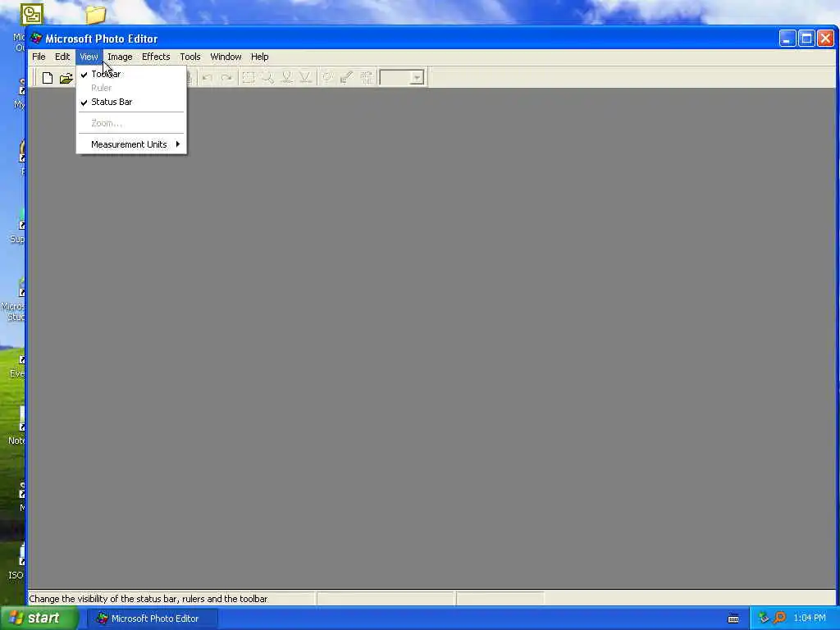840x630 pixels.
Task: Click the Safely Remove Hardware tray icon
Action: tap(764, 619)
